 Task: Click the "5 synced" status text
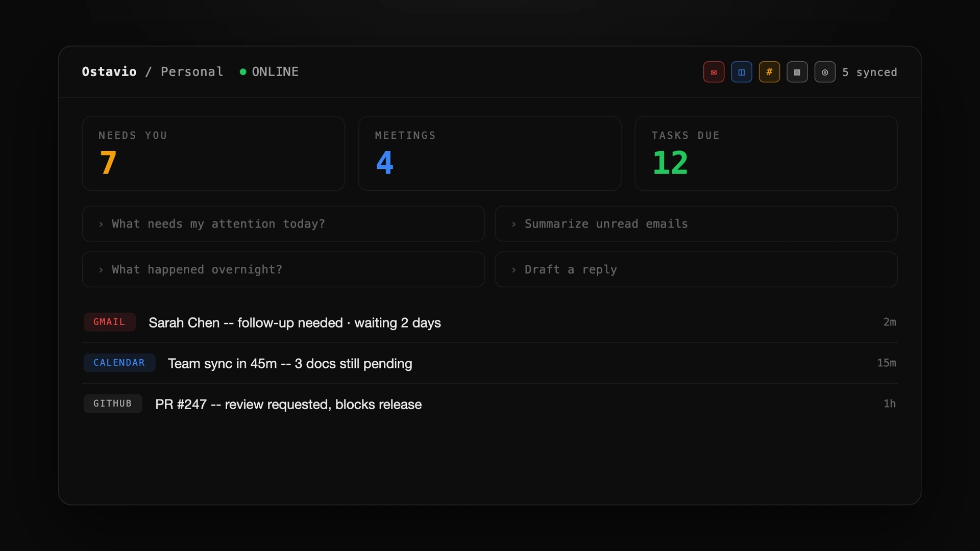(870, 72)
